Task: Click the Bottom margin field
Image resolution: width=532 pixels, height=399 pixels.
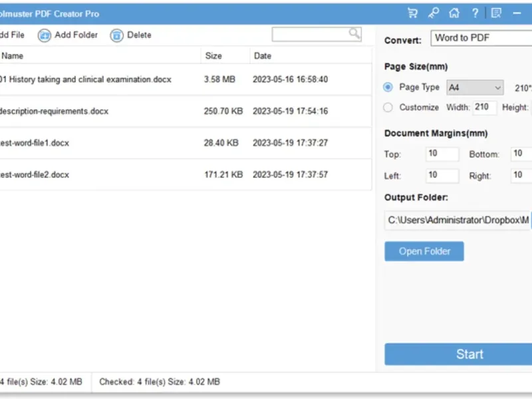Action: (521, 154)
